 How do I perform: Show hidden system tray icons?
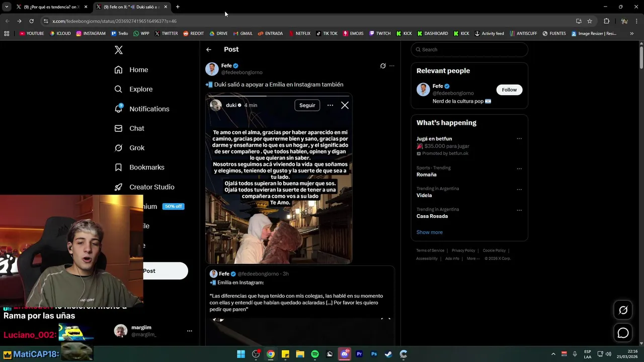[x=553, y=354]
